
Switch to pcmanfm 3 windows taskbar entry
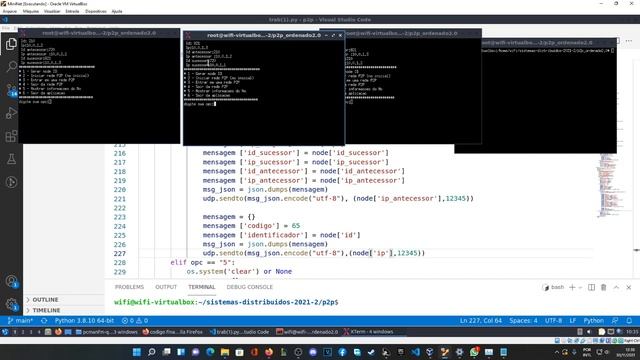tap(107, 332)
